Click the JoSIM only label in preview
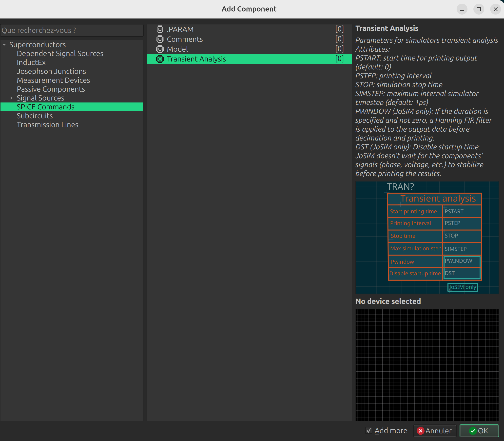Image resolution: width=504 pixels, height=441 pixels. (x=463, y=287)
